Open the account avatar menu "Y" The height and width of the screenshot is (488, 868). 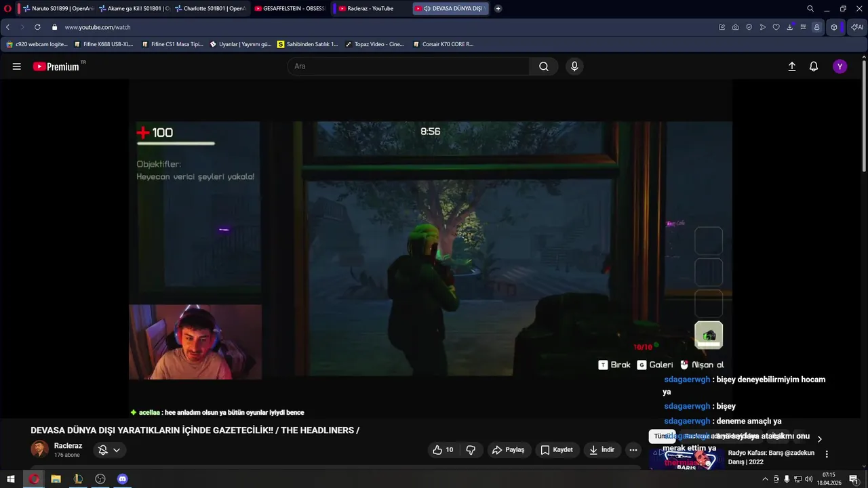pos(840,66)
